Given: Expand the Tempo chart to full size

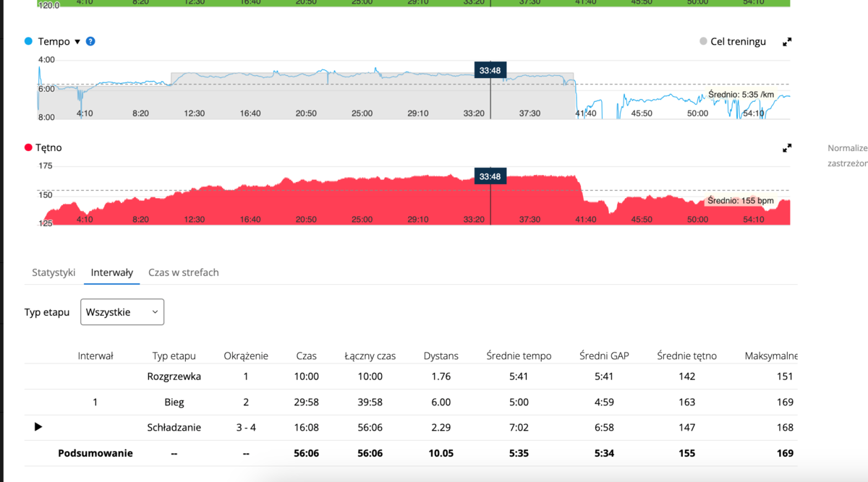Looking at the screenshot, I should [x=787, y=42].
